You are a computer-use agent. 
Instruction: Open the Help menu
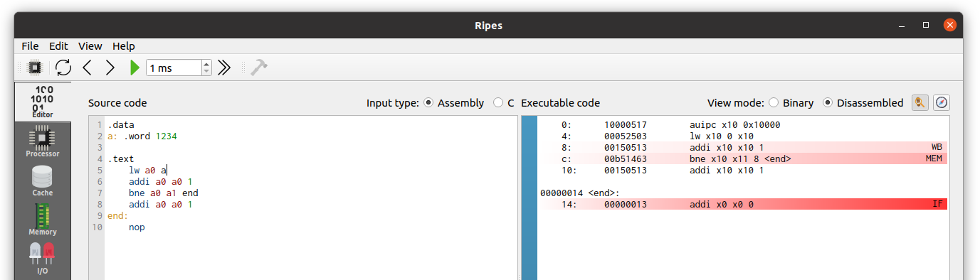tap(123, 45)
